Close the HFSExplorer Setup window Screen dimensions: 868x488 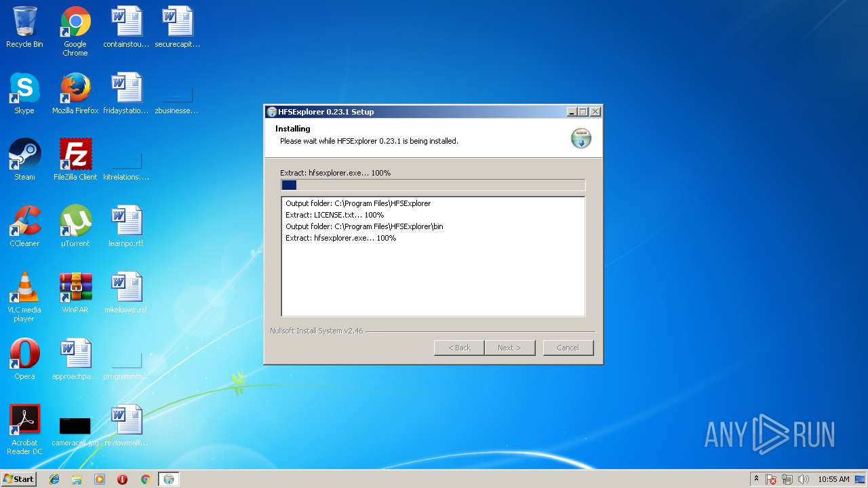pyautogui.click(x=595, y=112)
